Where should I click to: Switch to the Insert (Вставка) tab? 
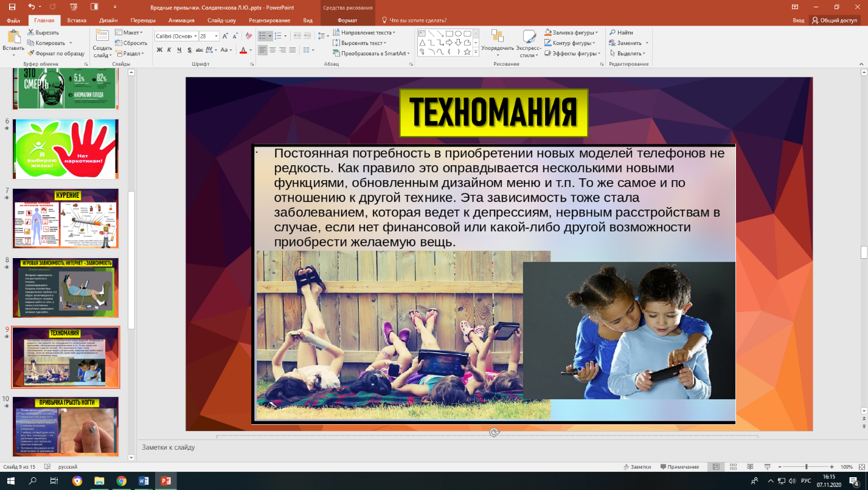pyautogui.click(x=77, y=20)
